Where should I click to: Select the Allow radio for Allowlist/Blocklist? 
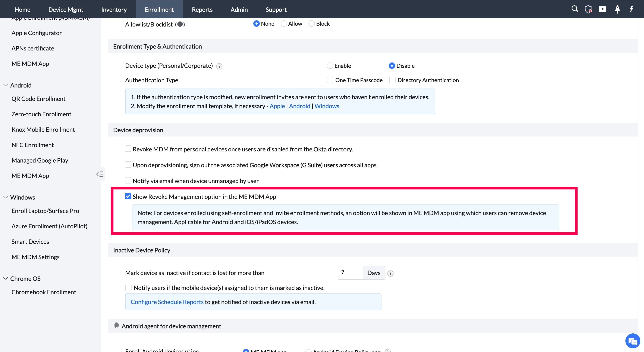[283, 24]
